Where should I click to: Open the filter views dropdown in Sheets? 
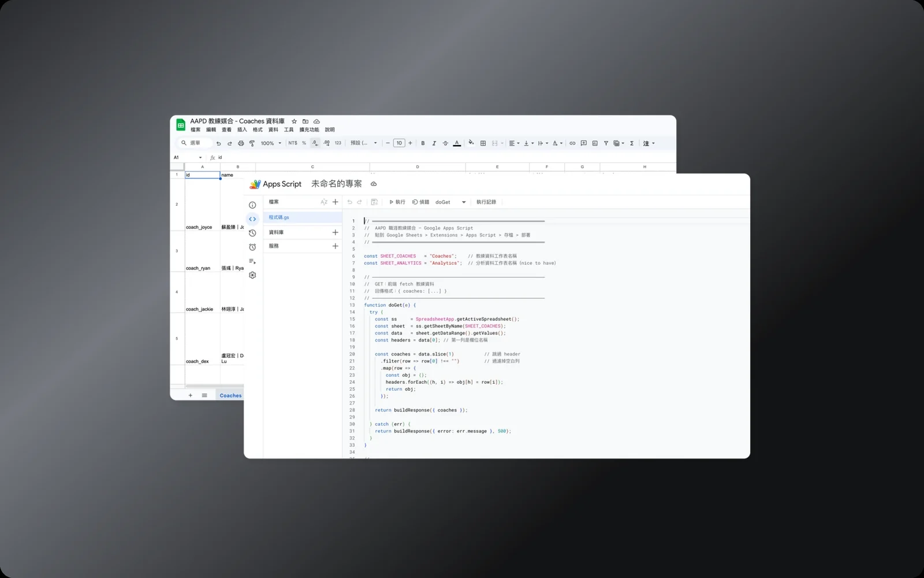pyautogui.click(x=619, y=143)
